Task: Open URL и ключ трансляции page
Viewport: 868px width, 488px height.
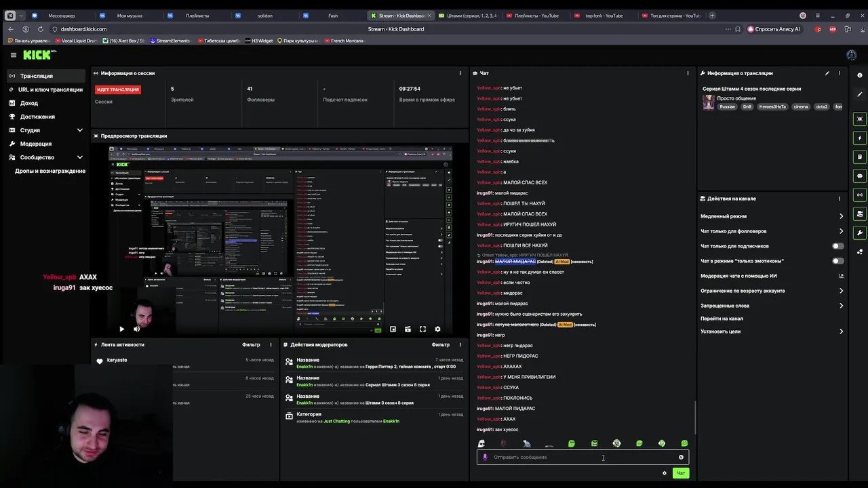Action: (45, 89)
